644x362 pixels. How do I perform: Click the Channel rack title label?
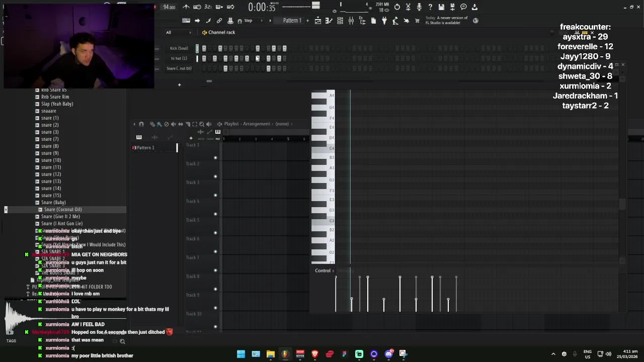(221, 32)
